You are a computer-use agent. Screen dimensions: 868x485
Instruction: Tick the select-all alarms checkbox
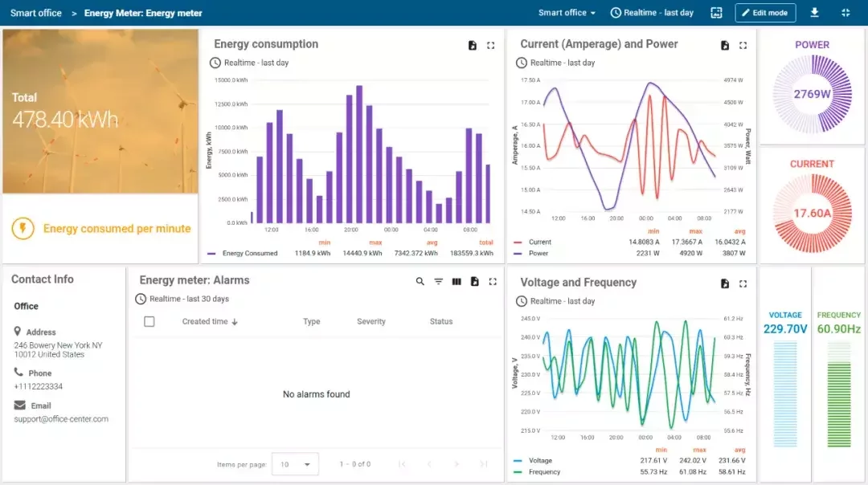[149, 322]
